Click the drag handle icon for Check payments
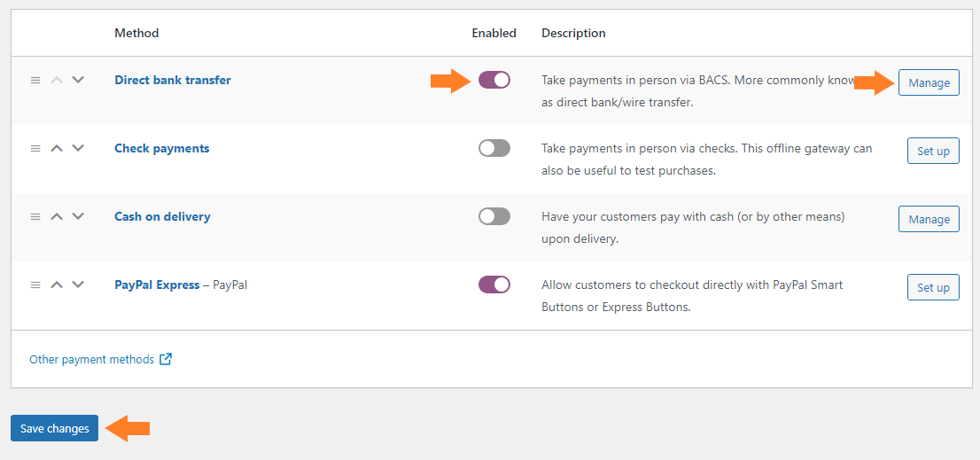The width and height of the screenshot is (980, 460). click(35, 148)
